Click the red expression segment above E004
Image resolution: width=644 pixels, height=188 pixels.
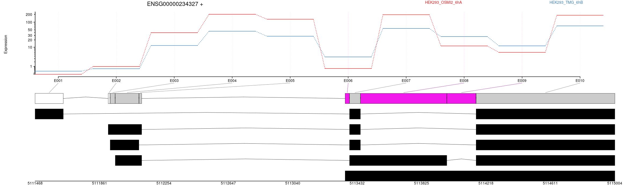[232, 14]
